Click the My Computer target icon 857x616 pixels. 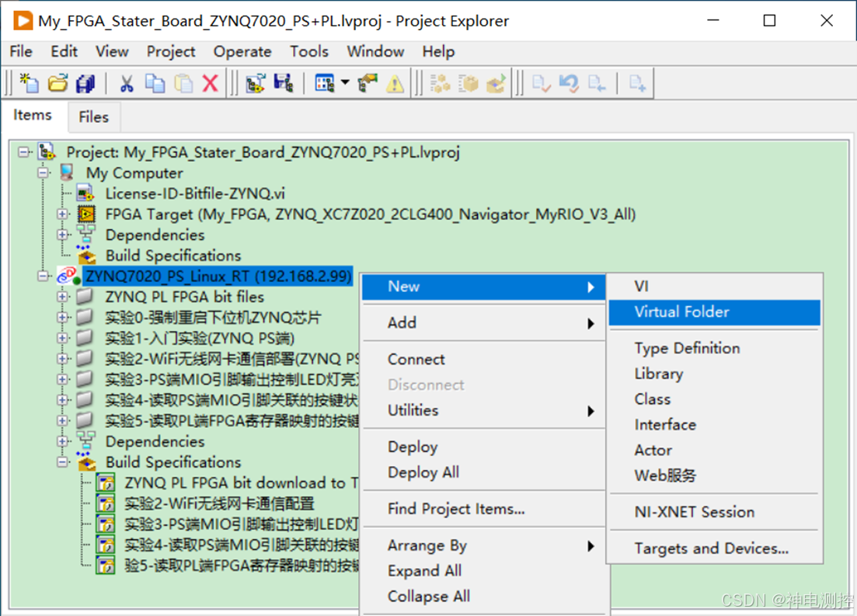(67, 172)
